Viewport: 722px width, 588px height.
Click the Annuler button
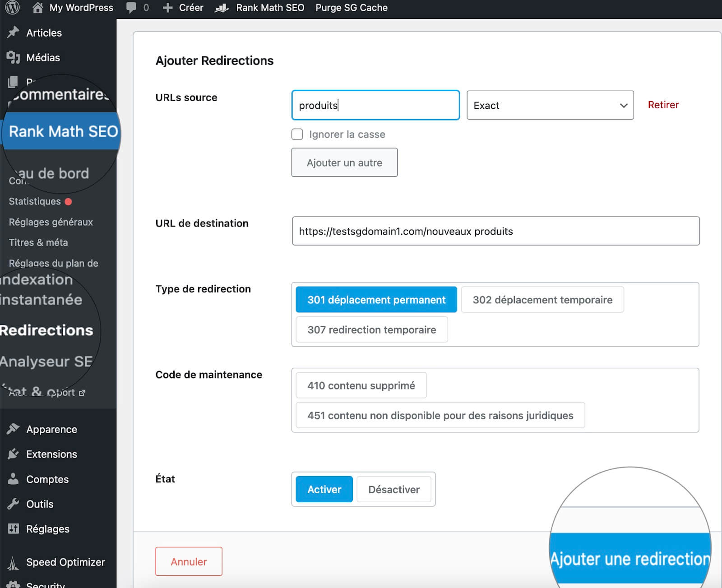tap(189, 561)
